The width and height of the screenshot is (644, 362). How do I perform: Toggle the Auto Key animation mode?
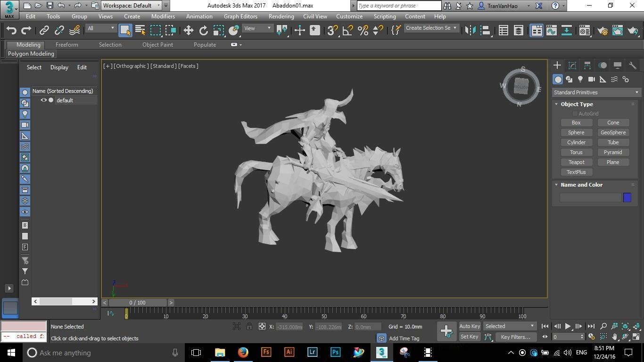tap(469, 326)
